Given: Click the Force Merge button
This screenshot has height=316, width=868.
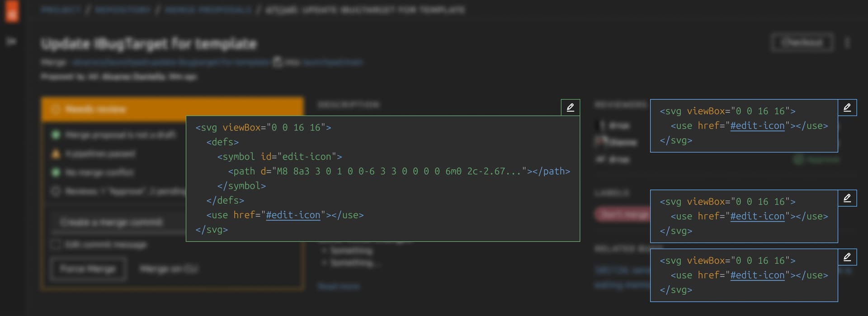Looking at the screenshot, I should pyautogui.click(x=88, y=269).
